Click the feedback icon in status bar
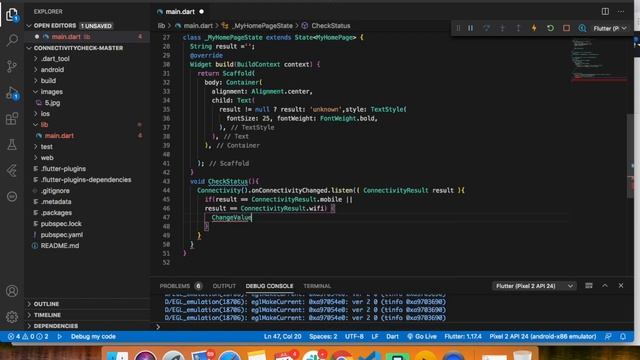Viewport: 640px width, 360px height. 608,336
